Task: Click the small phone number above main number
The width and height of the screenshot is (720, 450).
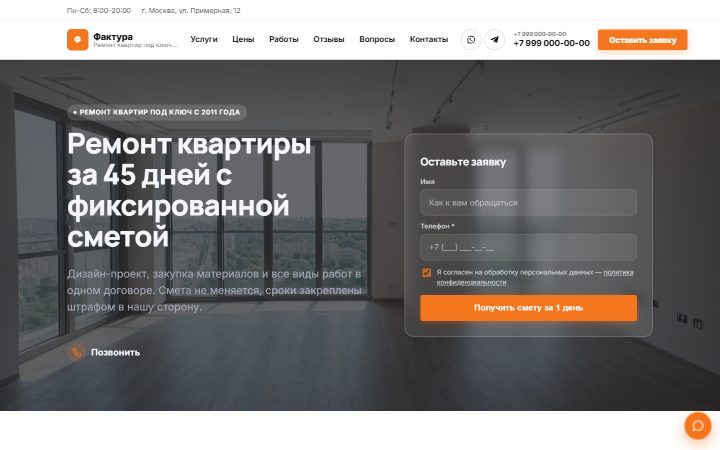Action: click(x=540, y=34)
